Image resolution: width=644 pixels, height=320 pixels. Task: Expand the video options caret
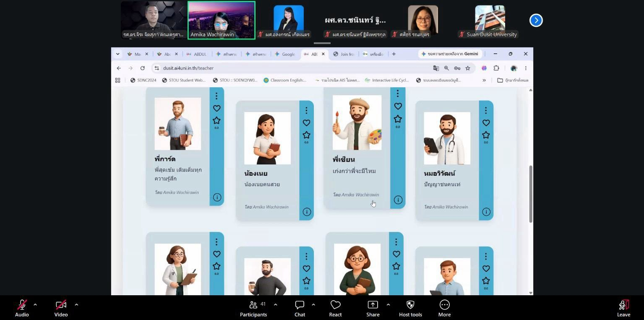point(76,304)
